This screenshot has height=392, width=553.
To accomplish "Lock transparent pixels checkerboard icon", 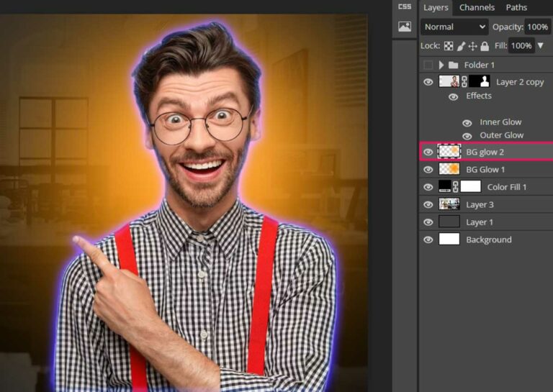I will [x=449, y=46].
